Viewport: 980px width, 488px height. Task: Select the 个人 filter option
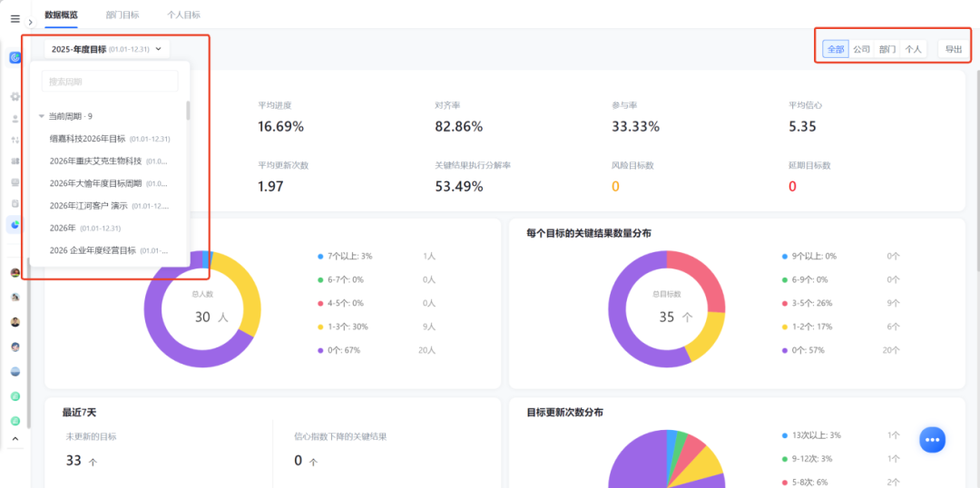[x=913, y=49]
